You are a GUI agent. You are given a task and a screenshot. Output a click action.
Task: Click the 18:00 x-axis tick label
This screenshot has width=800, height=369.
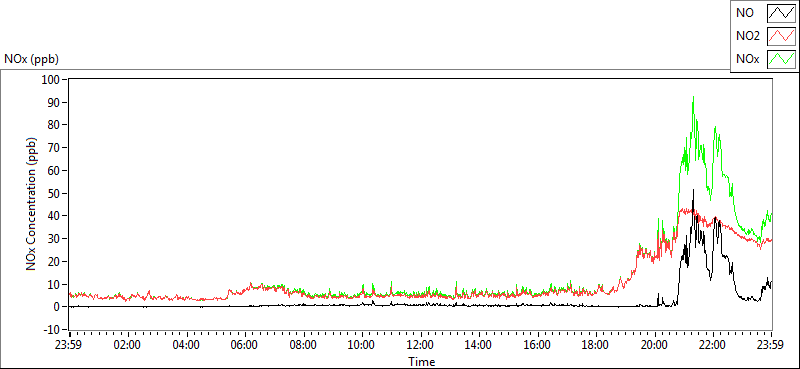pyautogui.click(x=596, y=344)
